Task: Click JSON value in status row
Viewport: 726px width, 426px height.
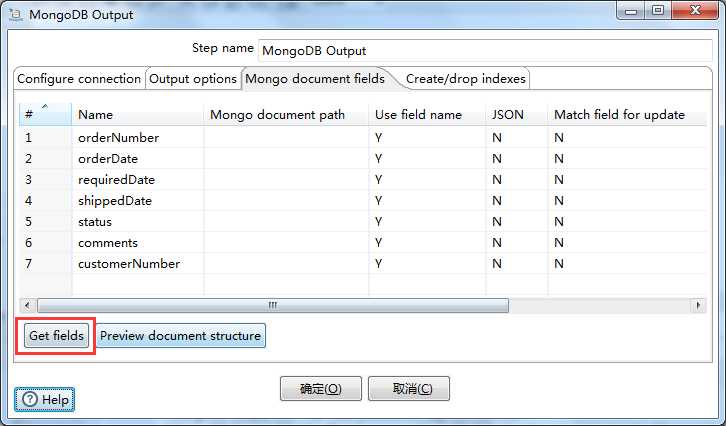Action: (517, 222)
